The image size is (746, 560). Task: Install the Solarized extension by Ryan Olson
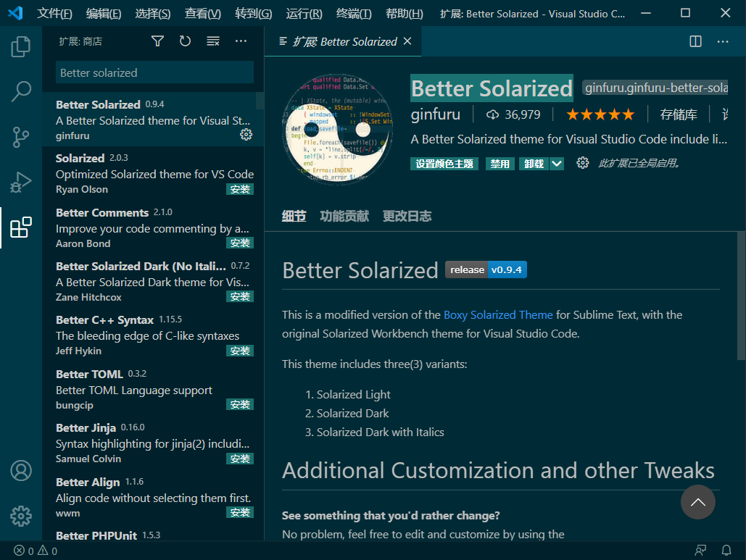tap(240, 189)
